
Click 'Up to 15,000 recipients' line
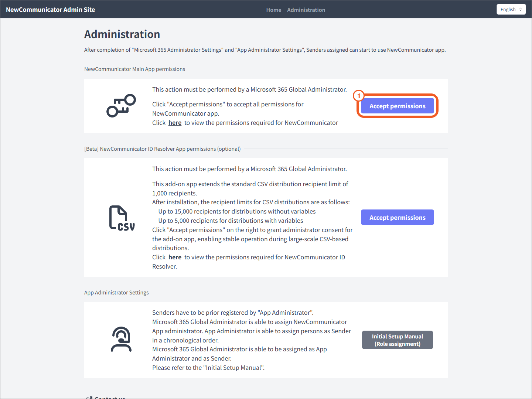[235, 211]
